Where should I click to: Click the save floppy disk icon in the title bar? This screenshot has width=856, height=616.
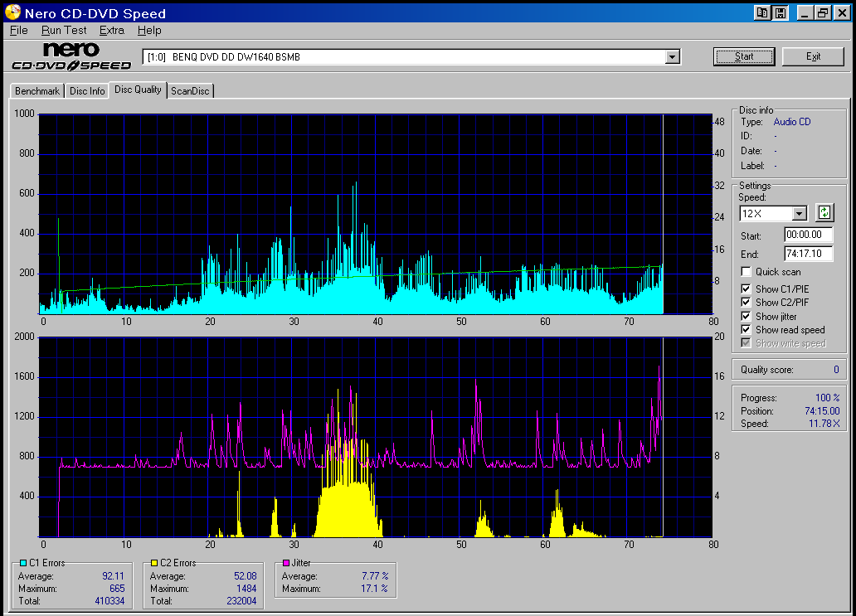781,12
